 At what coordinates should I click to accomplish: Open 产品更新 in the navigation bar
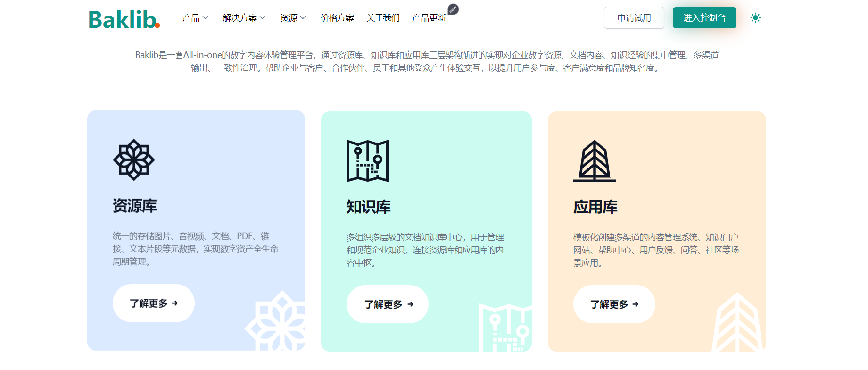(429, 18)
